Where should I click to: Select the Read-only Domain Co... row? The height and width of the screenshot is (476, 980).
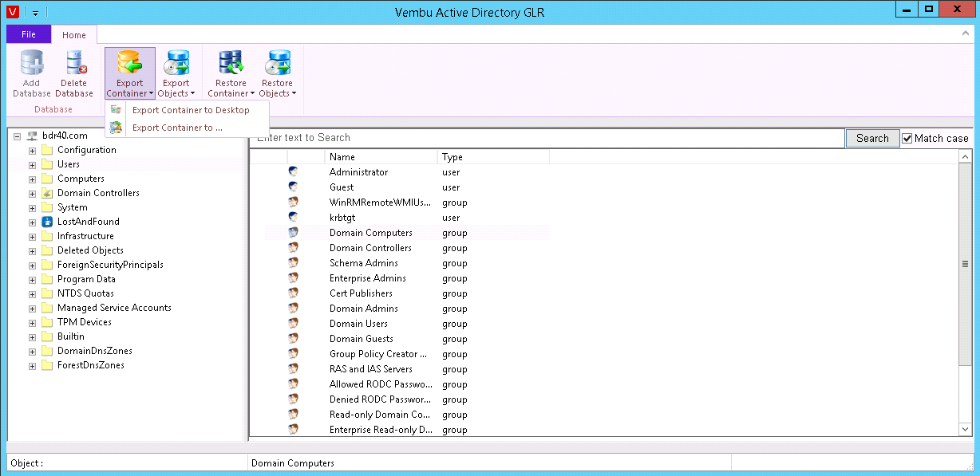coord(407,415)
